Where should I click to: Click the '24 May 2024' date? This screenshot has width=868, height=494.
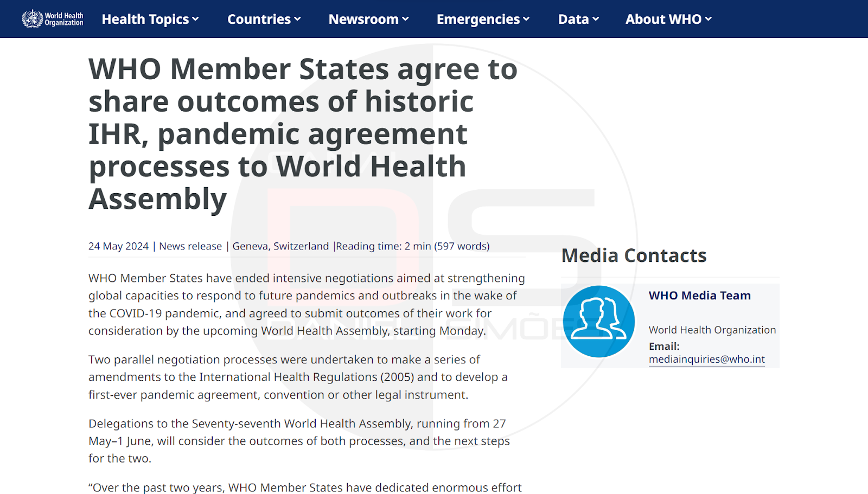click(118, 246)
